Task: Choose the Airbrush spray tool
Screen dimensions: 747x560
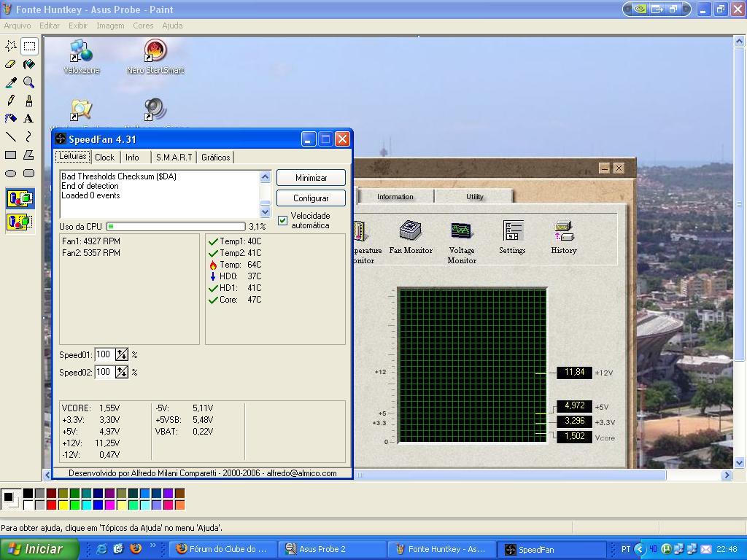Action: 11,118
